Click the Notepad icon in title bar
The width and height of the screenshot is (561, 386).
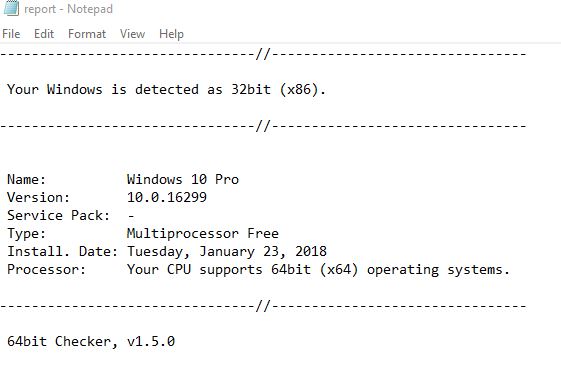11,8
